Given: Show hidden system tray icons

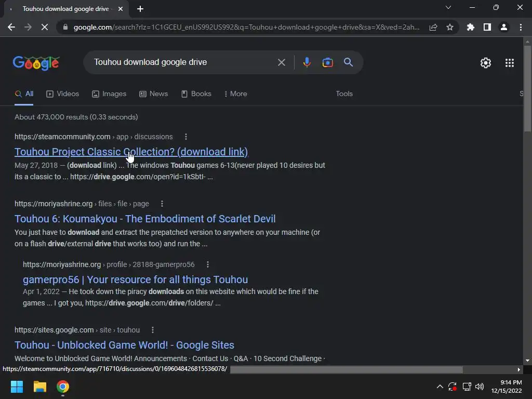Looking at the screenshot, I should [x=440, y=387].
